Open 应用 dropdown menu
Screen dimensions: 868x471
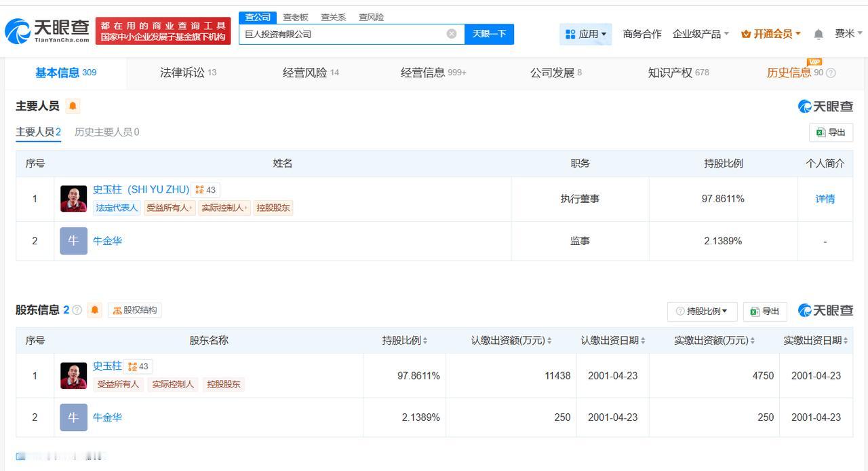tap(585, 34)
